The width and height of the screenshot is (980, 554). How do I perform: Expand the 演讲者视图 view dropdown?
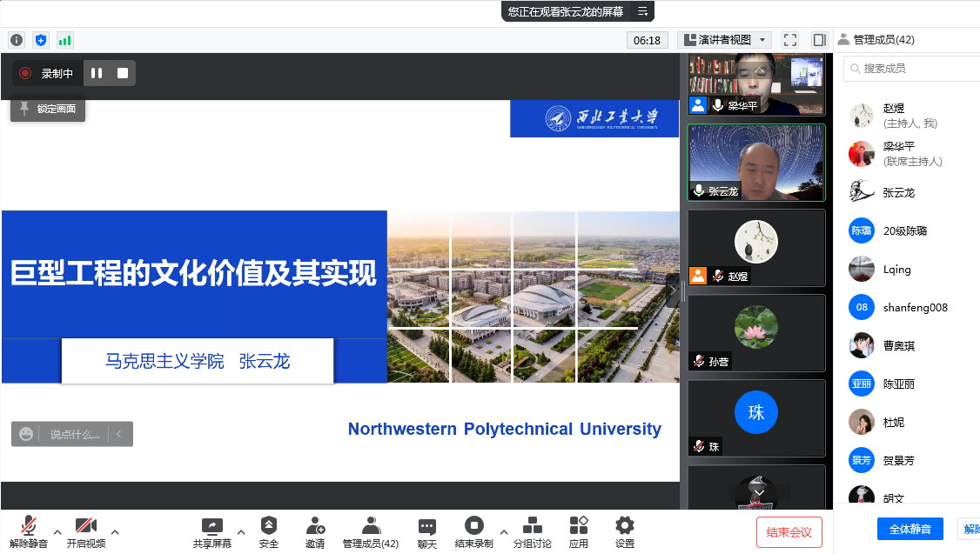(725, 40)
